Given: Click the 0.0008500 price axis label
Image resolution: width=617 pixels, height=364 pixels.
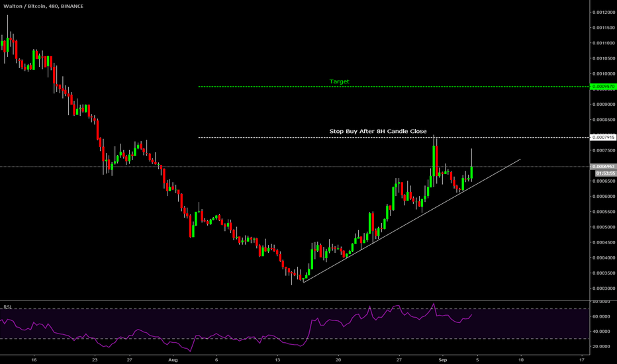Looking at the screenshot, I should tap(604, 120).
